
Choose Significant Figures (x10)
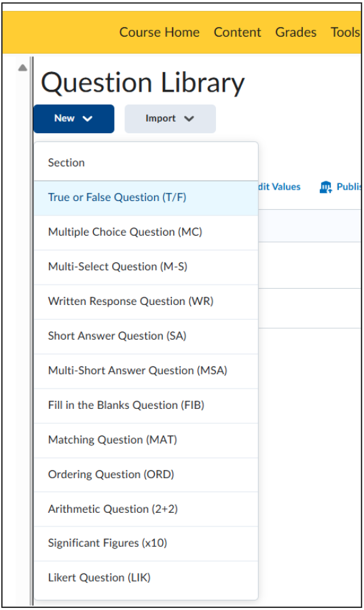pyautogui.click(x=146, y=543)
